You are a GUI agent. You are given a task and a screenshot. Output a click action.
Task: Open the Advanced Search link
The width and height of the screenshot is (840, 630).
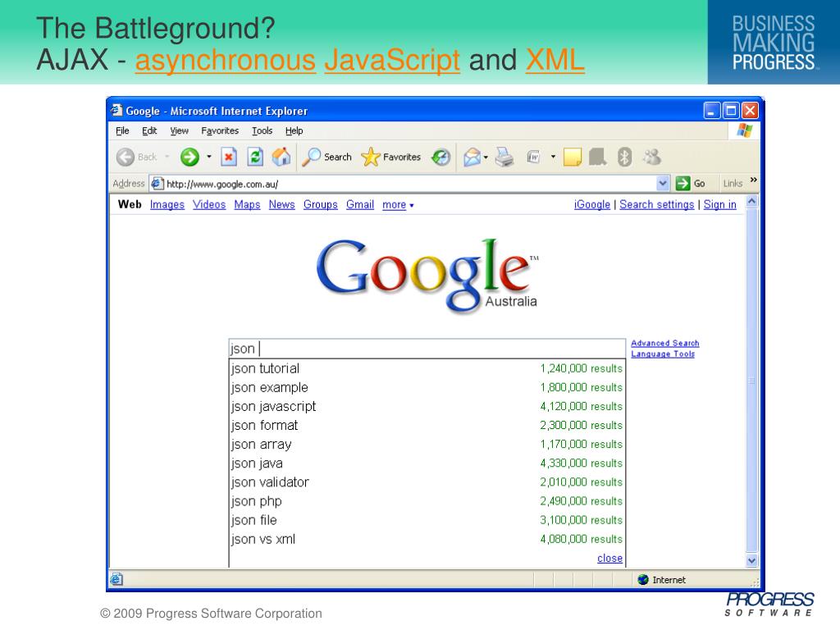(664, 343)
